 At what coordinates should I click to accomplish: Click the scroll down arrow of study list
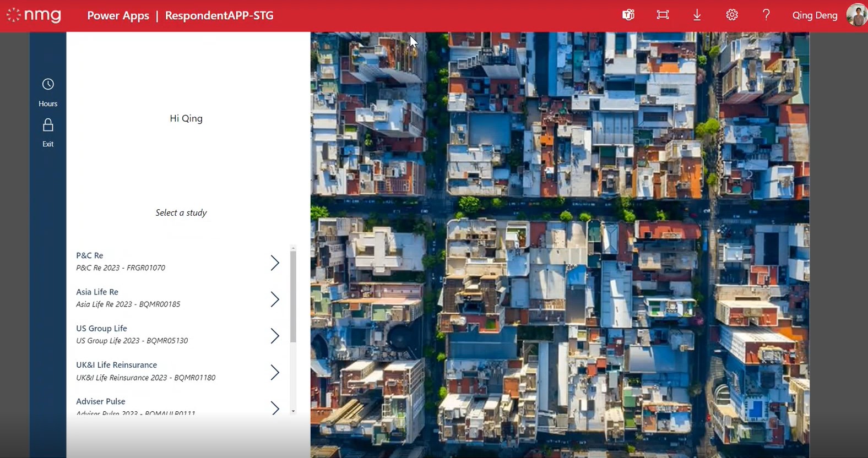click(293, 411)
